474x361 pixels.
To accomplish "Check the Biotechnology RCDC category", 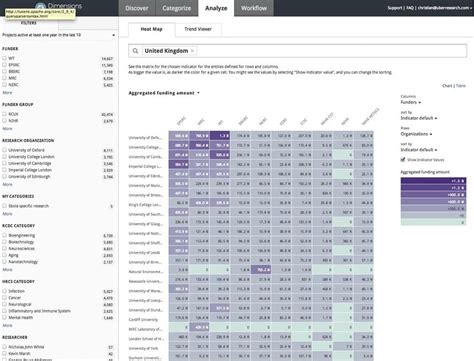I will (x=4, y=242).
